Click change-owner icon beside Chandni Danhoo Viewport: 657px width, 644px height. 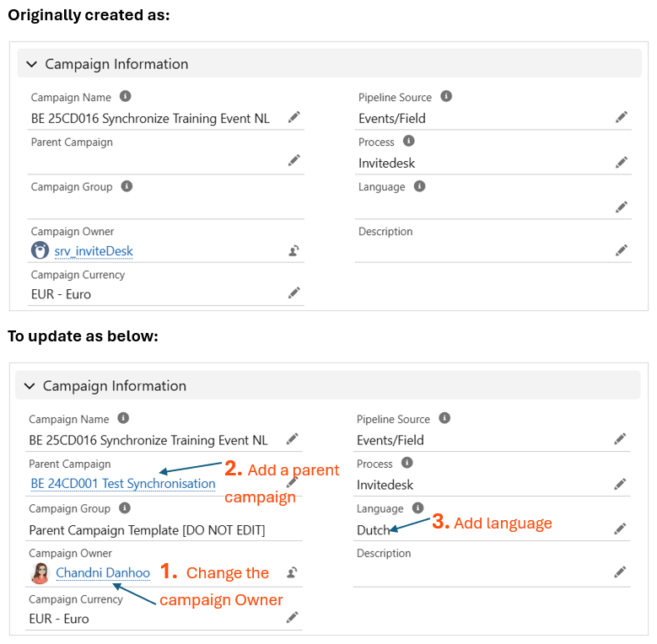tap(292, 572)
